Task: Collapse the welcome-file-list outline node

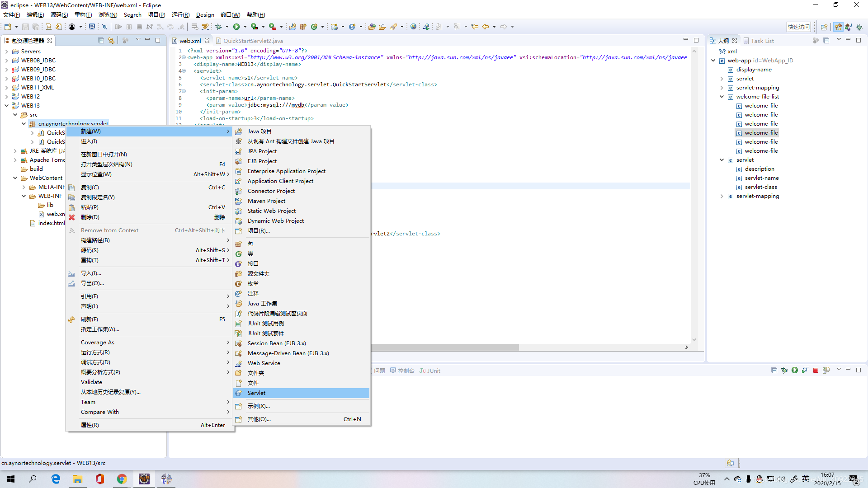Action: pyautogui.click(x=722, y=97)
